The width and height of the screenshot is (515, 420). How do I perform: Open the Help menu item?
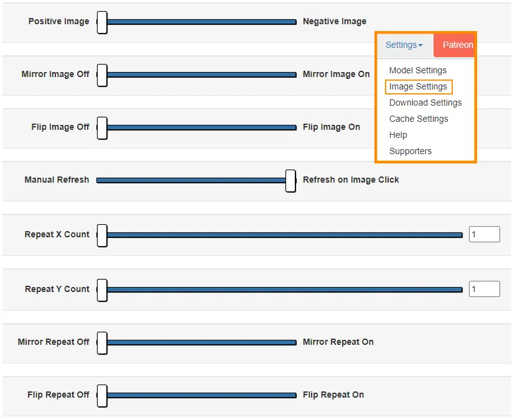pos(398,135)
